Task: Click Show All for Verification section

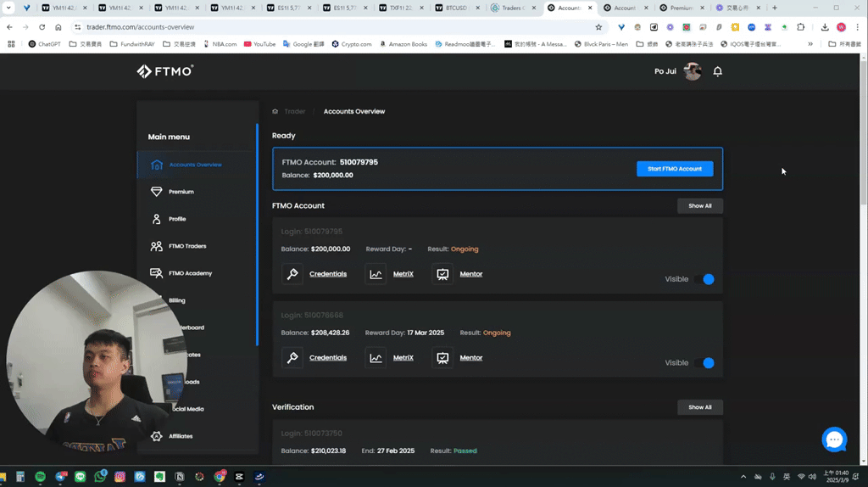Action: coord(699,407)
